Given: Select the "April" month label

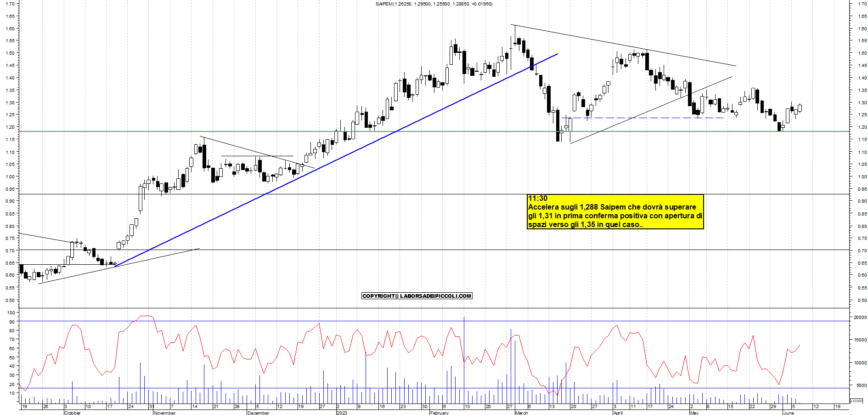Looking at the screenshot, I should (x=618, y=413).
